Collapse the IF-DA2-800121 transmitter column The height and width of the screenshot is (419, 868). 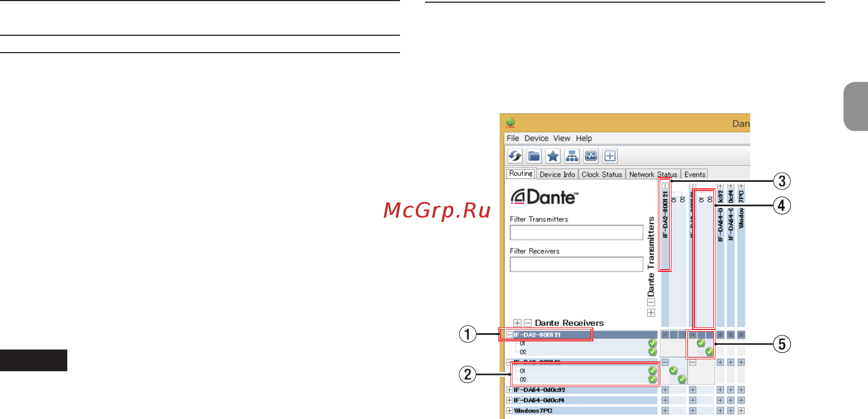(665, 186)
